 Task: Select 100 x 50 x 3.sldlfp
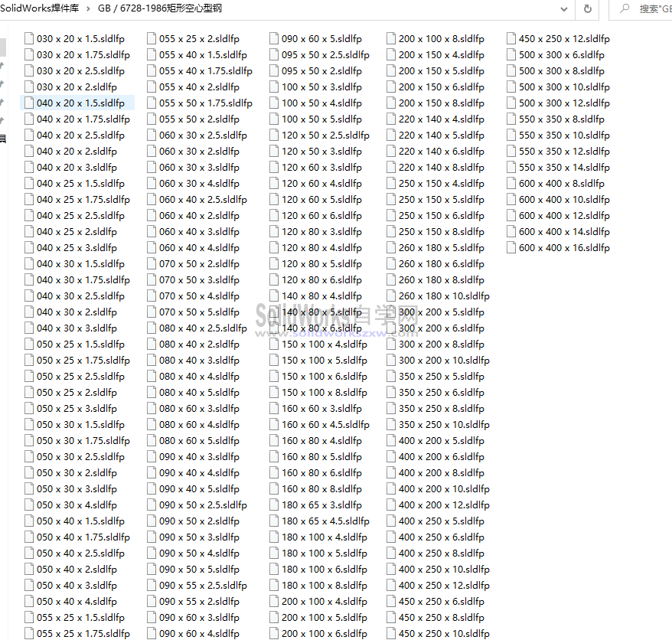[x=316, y=87]
